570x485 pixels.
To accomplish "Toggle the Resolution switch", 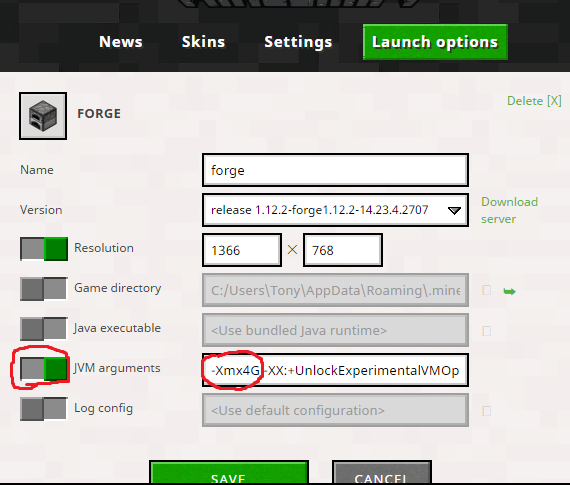I will click(x=44, y=249).
